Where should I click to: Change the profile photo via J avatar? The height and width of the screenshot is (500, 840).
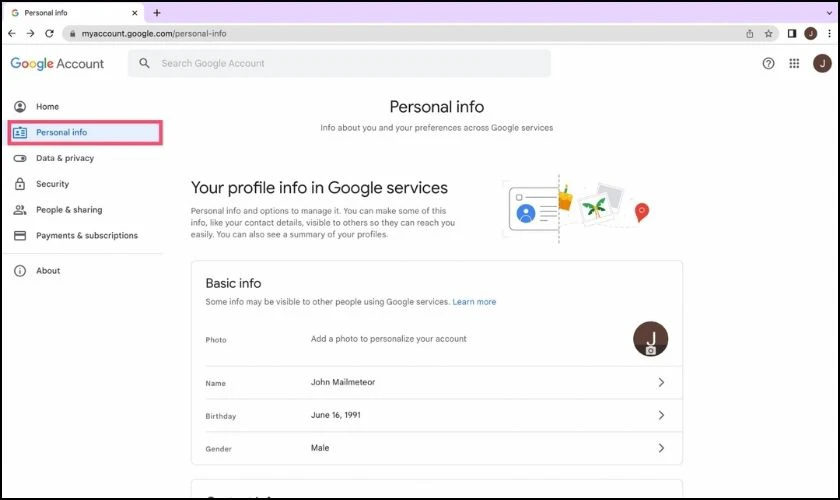650,339
